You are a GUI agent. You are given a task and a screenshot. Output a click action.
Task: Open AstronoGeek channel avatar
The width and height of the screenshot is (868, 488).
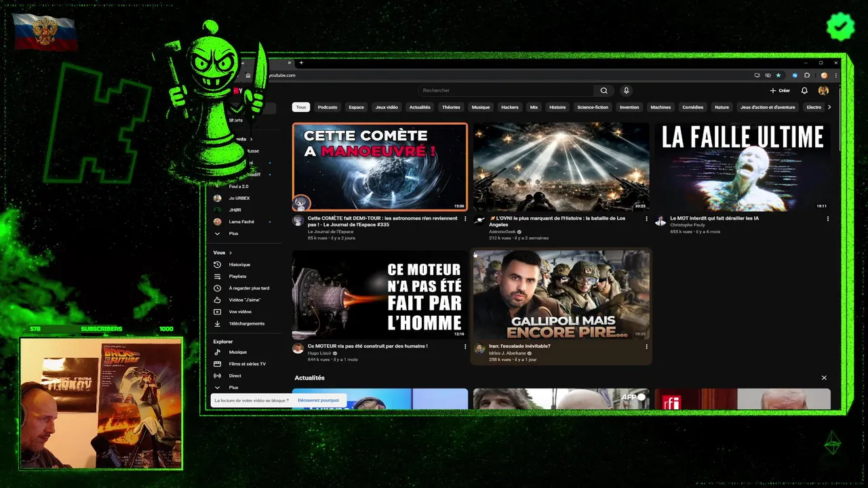(479, 221)
